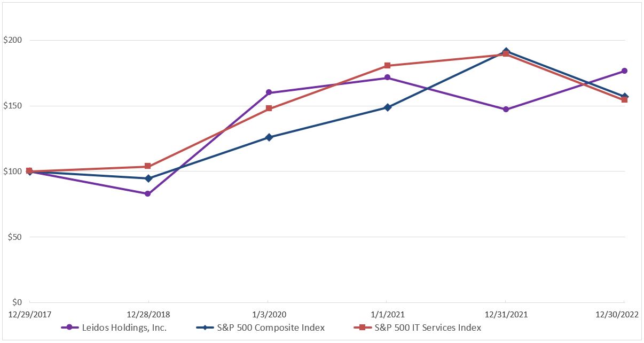Select Leidos purple circle point at 12/31/2021
Image resolution: width=644 pixels, height=343 pixels.
click(x=506, y=110)
